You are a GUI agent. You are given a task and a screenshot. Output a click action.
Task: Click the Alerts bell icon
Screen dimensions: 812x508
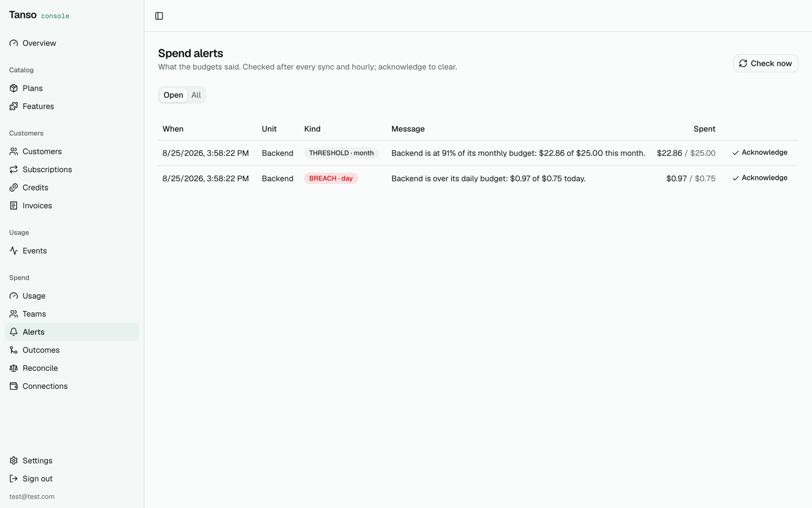click(x=14, y=332)
